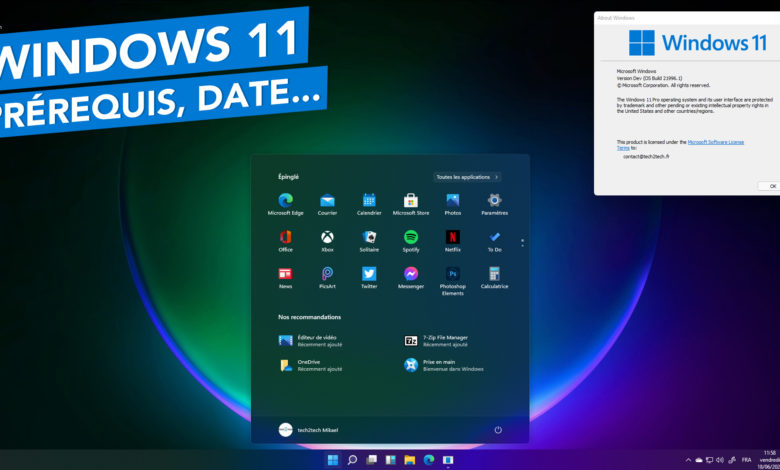Switch FRA input language
The image size is (780, 470).
coord(747,460)
